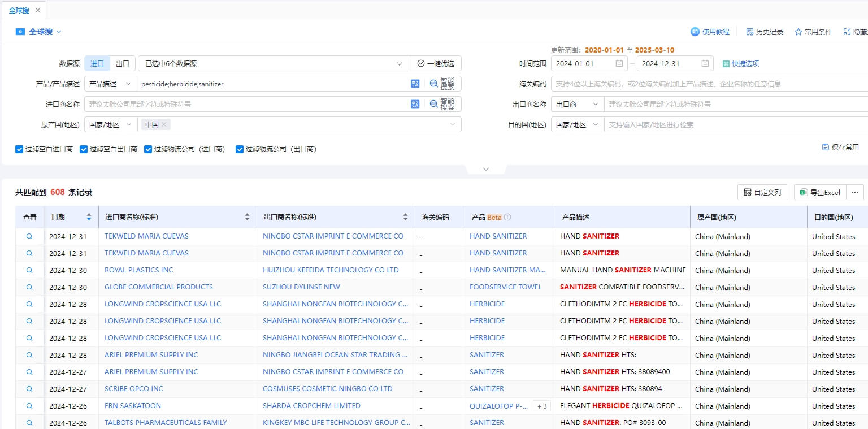Click +3 more products badge
This screenshot has height=429, width=868.
click(542, 406)
